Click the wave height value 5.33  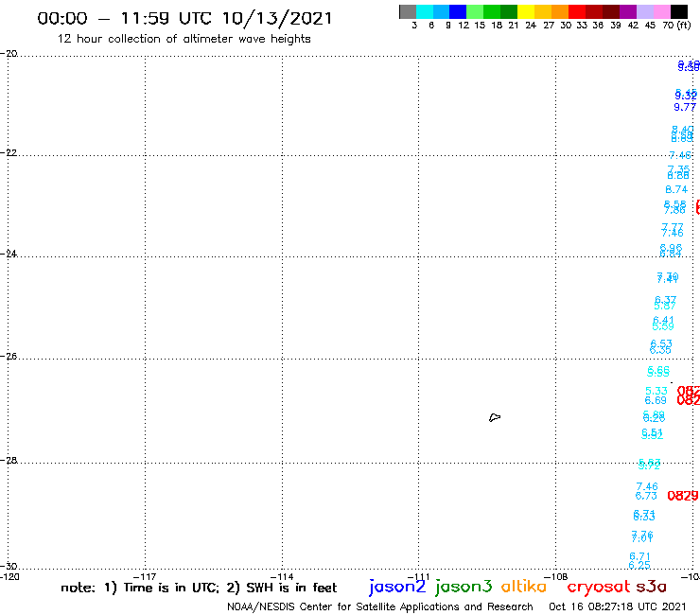pos(656,391)
